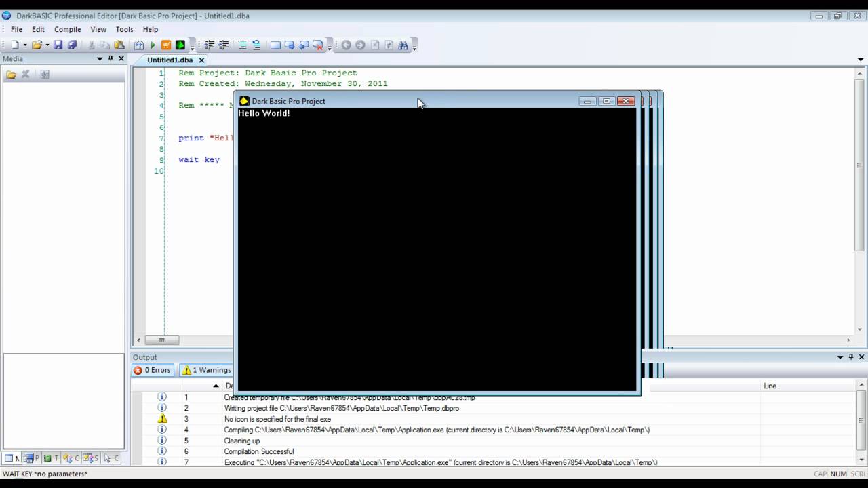Click the editor horizontal scrollbar thumb
The height and width of the screenshot is (488, 868).
161,340
